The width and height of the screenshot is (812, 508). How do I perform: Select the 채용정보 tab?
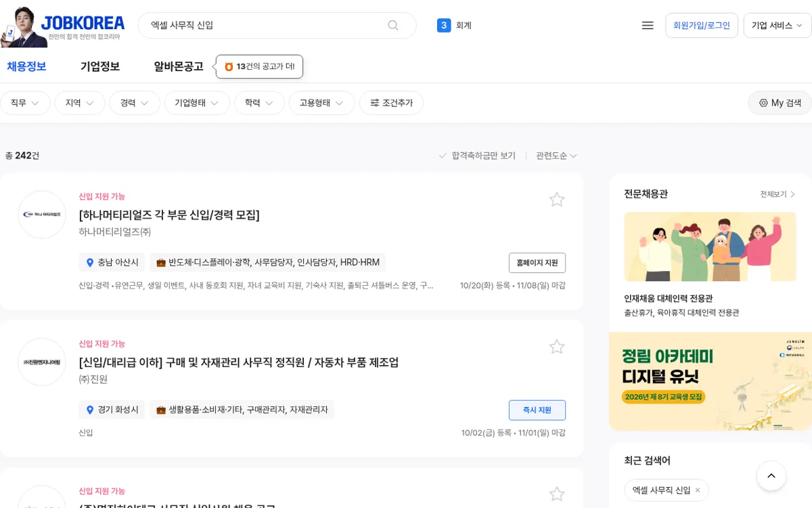pos(26,66)
